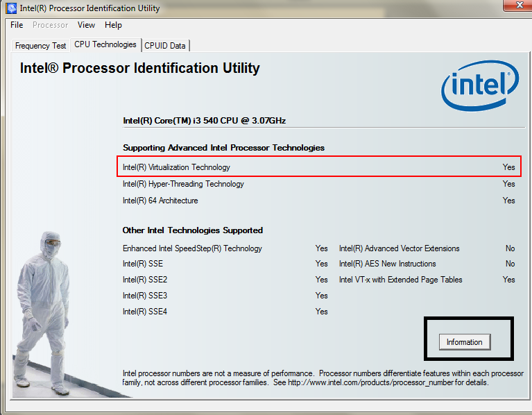Click Intel VT-x with Extended Page Tables label
This screenshot has height=415, width=532.
pos(401,280)
